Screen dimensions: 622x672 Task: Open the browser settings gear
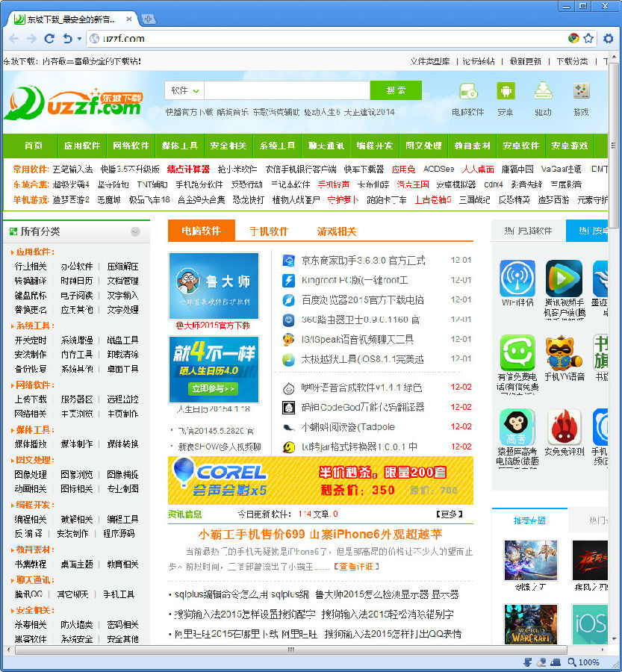(609, 39)
